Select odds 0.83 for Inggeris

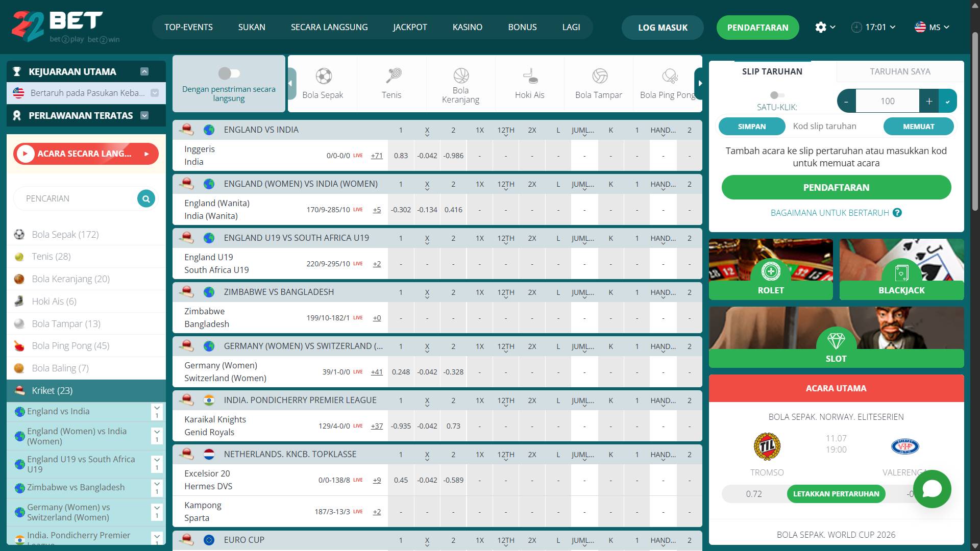[401, 156]
